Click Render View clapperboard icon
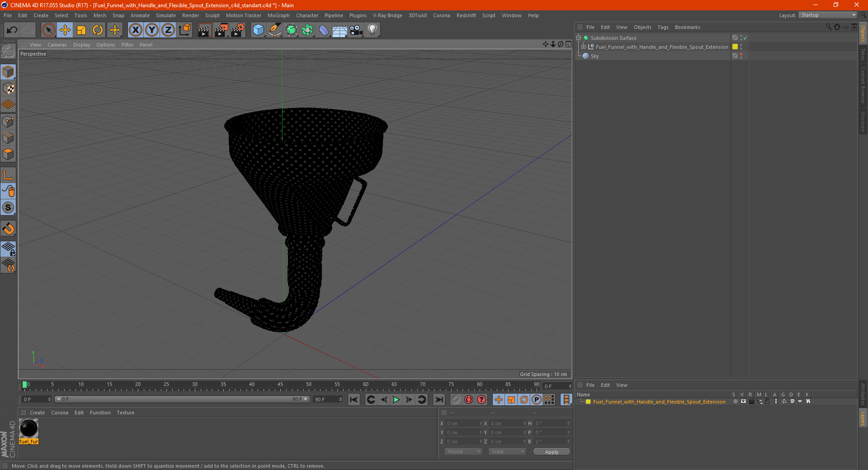The image size is (868, 470). 204,30
